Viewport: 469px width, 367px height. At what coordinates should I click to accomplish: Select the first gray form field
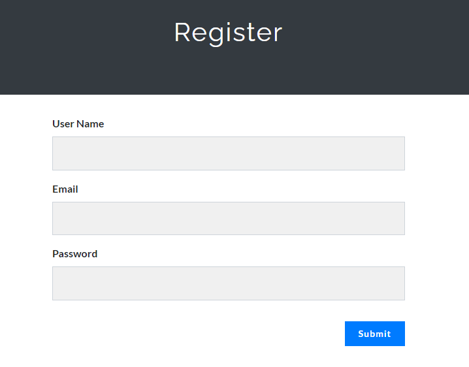[228, 153]
